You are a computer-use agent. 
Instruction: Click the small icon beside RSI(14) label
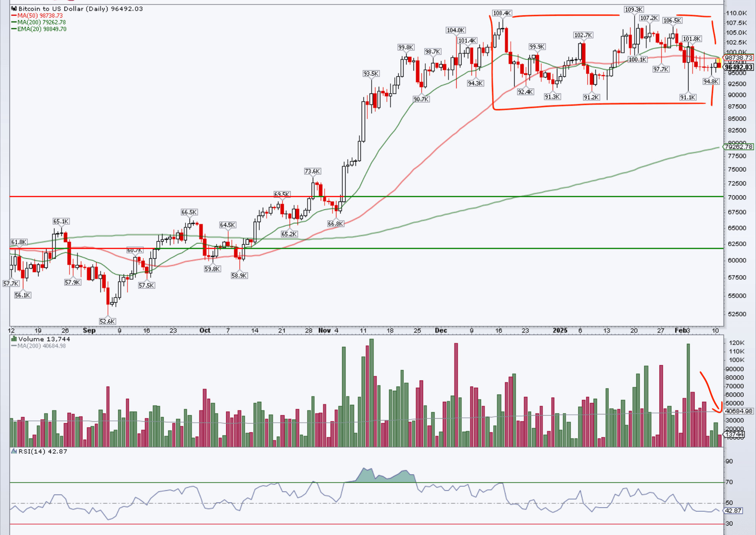(x=14, y=451)
